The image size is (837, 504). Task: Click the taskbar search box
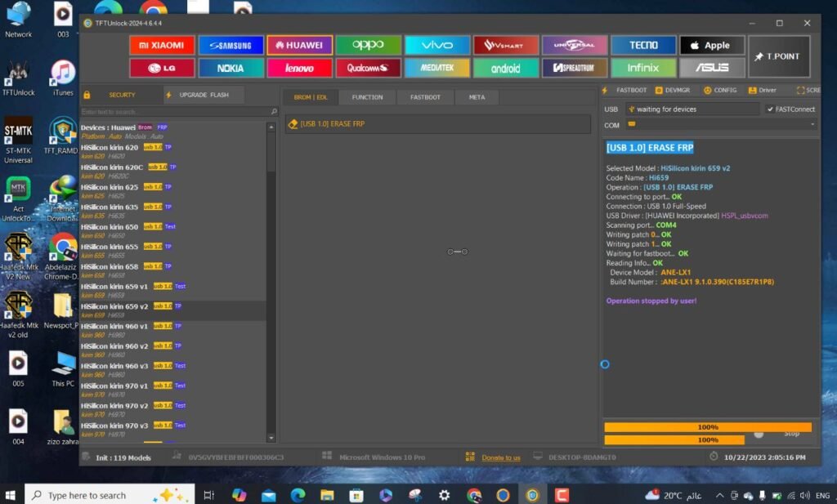(x=110, y=495)
